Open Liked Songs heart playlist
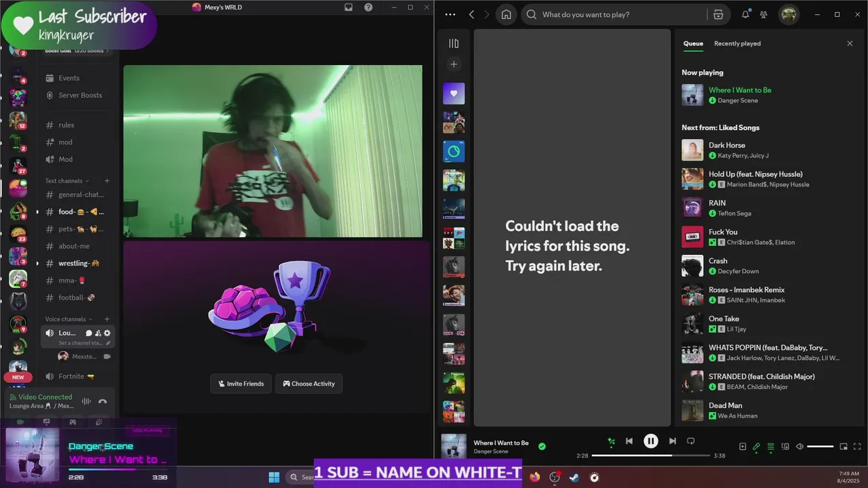This screenshot has height=488, width=868. 454,94
